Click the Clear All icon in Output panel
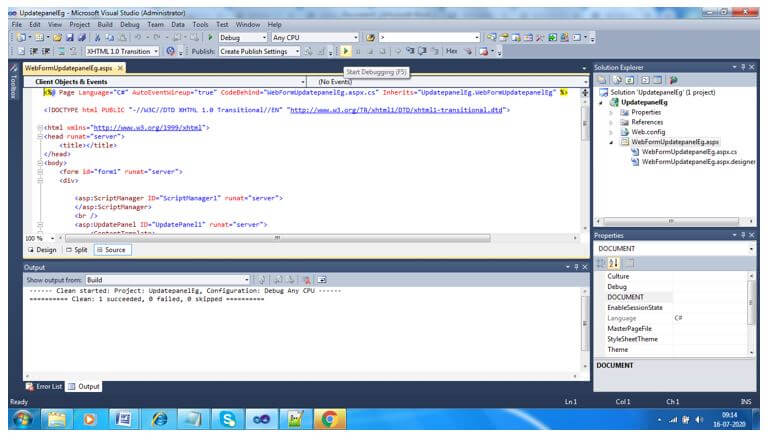This screenshot has width=771, height=440. click(x=307, y=280)
